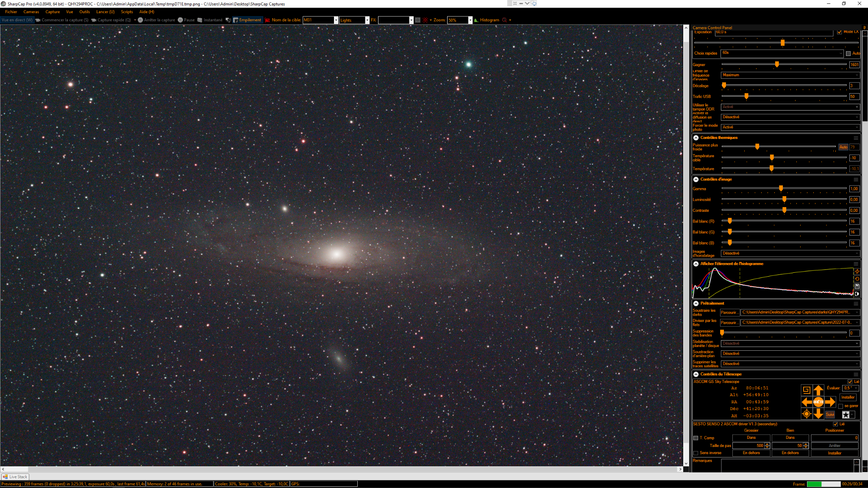This screenshot has width=868, height=488.
Task: Click the crosshair target icon in telescope controls
Action: pos(807,414)
